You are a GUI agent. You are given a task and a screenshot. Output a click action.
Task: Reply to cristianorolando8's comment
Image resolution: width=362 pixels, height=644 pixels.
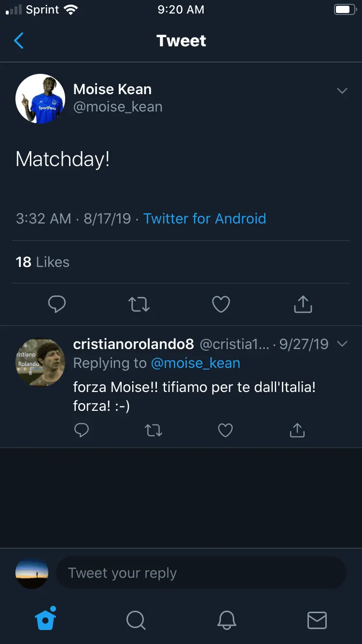point(82,430)
